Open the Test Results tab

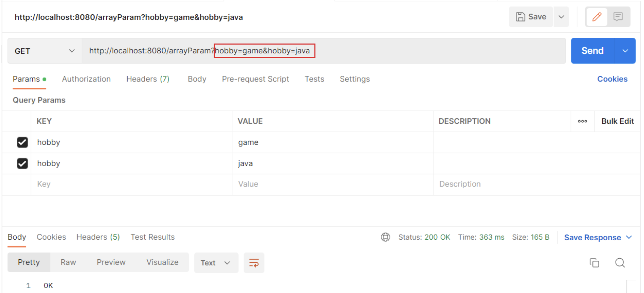click(153, 237)
